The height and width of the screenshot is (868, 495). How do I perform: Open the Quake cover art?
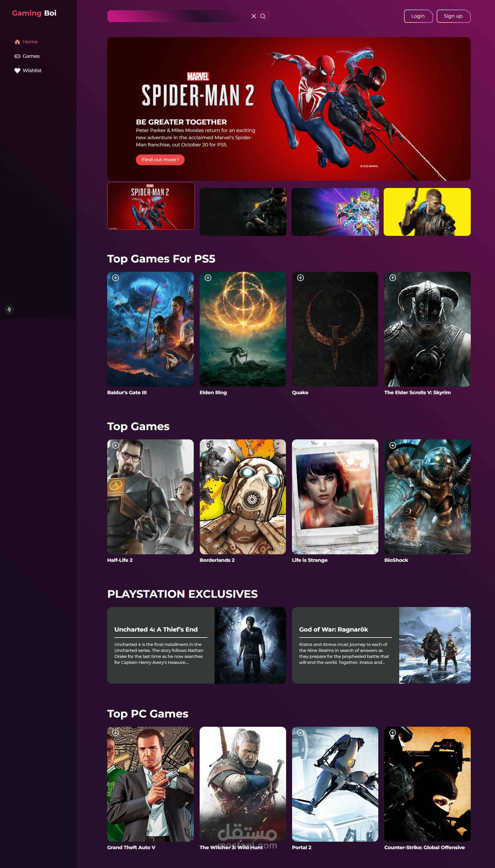335,329
